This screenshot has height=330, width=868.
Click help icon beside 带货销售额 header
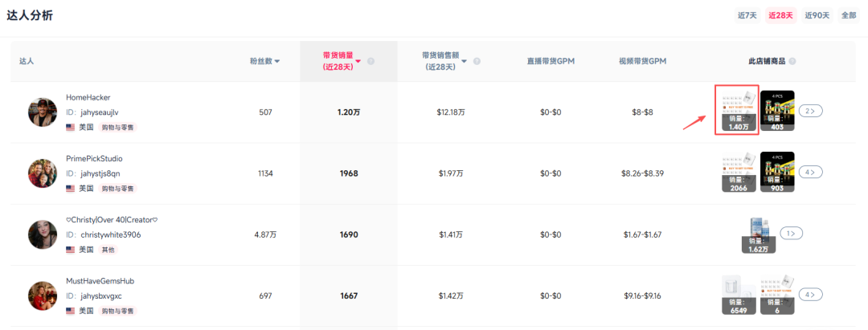(x=477, y=61)
